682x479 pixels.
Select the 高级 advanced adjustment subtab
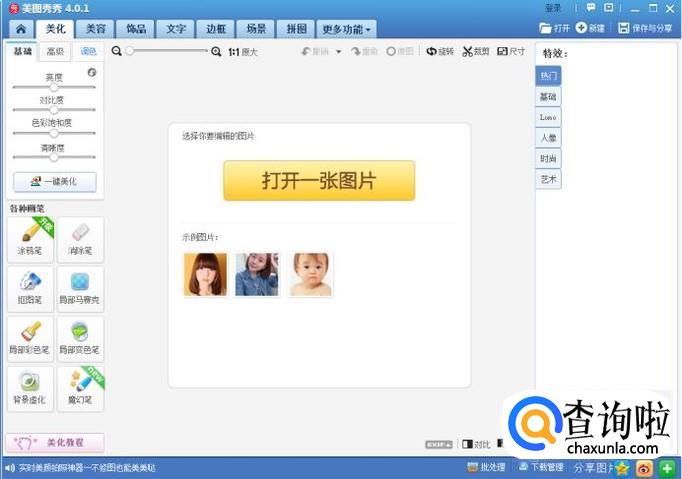pos(55,51)
